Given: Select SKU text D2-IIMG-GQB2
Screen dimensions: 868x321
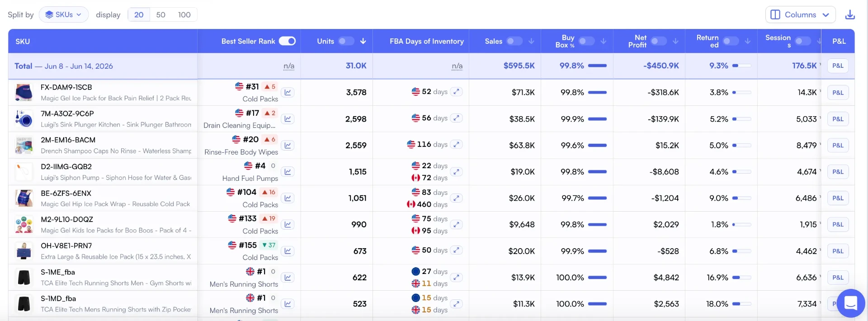Looking at the screenshot, I should [x=66, y=166].
